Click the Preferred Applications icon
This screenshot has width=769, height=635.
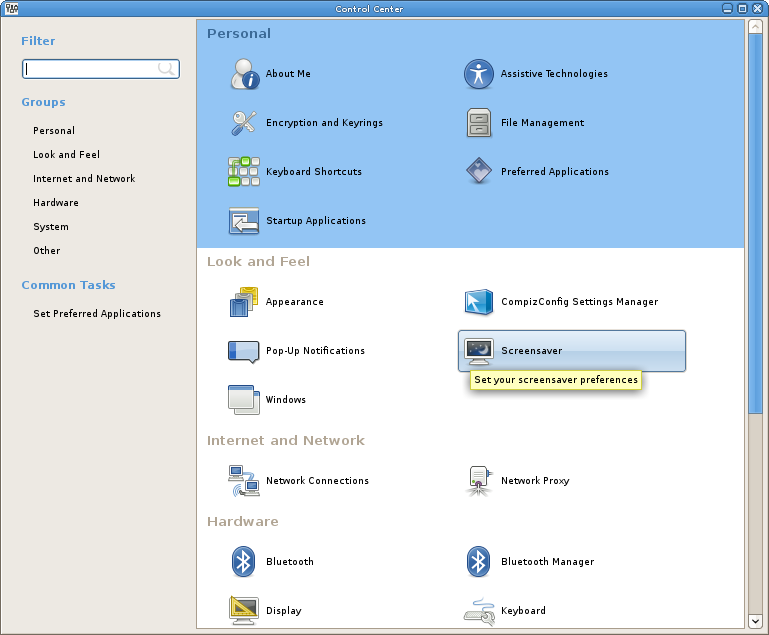(x=479, y=172)
